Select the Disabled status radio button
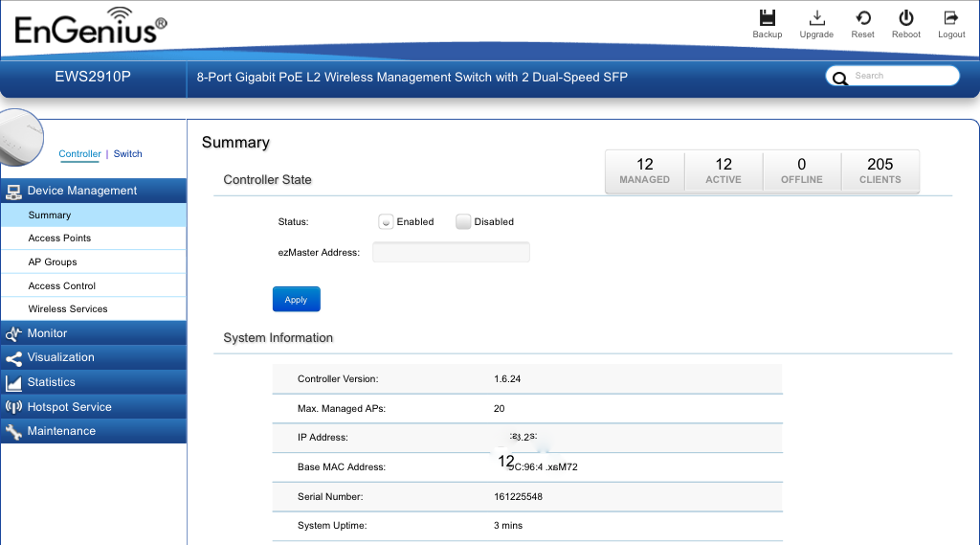Image resolution: width=980 pixels, height=545 pixels. [463, 221]
